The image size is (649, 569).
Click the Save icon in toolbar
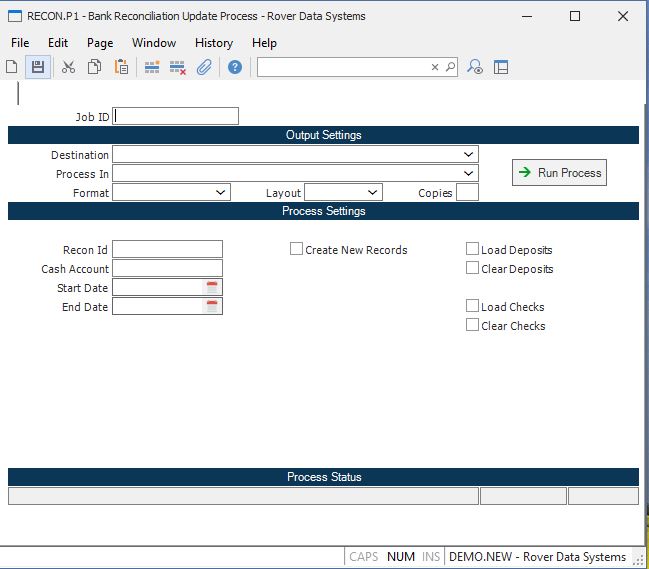coord(38,67)
